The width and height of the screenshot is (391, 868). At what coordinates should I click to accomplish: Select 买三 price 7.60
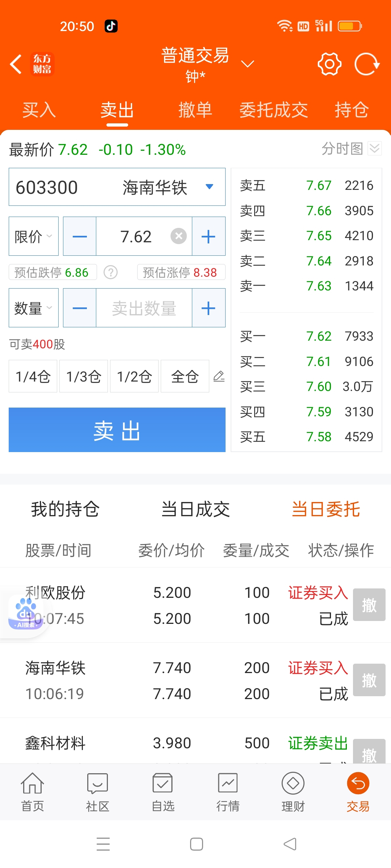tap(307, 387)
